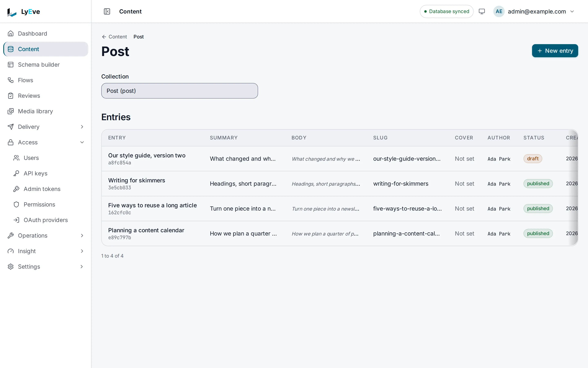588x368 pixels.
Task: Click the Users people icon
Action: pyautogui.click(x=16, y=158)
